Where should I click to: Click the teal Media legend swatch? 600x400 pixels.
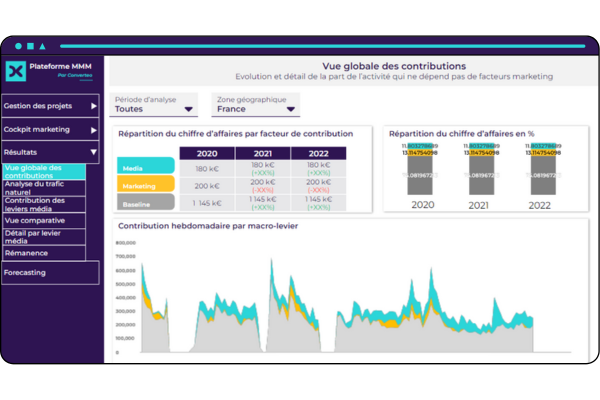pos(146,167)
